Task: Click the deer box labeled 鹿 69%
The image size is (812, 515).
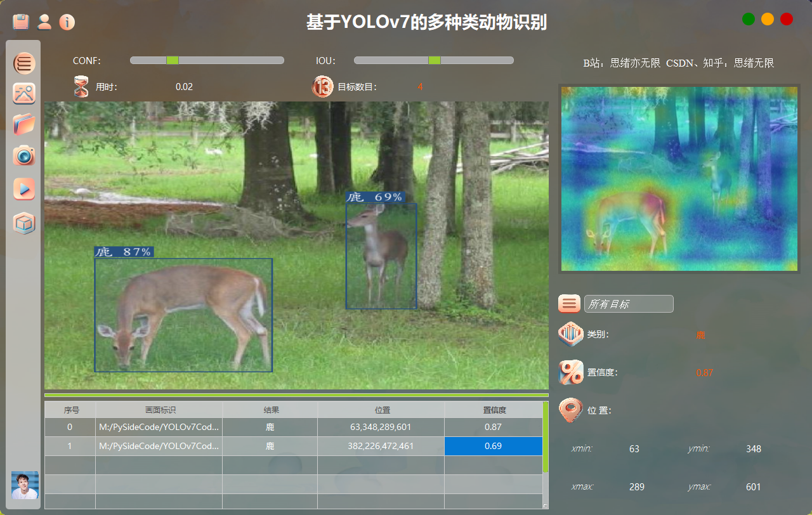Action: [x=381, y=256]
